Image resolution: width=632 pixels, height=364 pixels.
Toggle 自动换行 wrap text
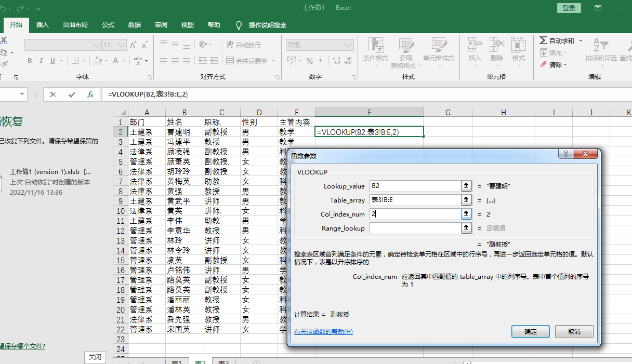[244, 45]
